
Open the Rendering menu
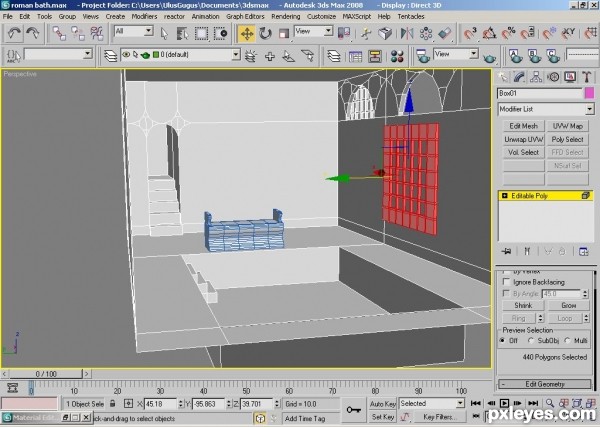285,16
